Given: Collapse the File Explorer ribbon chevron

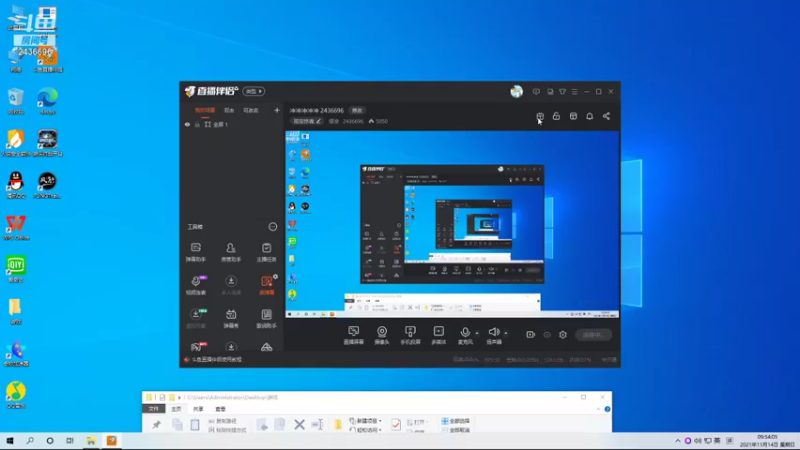Looking at the screenshot, I should coord(598,409).
